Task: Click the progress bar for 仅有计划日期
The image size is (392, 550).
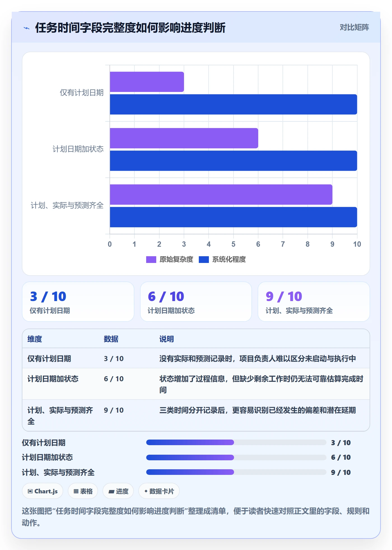Action: pos(236,442)
